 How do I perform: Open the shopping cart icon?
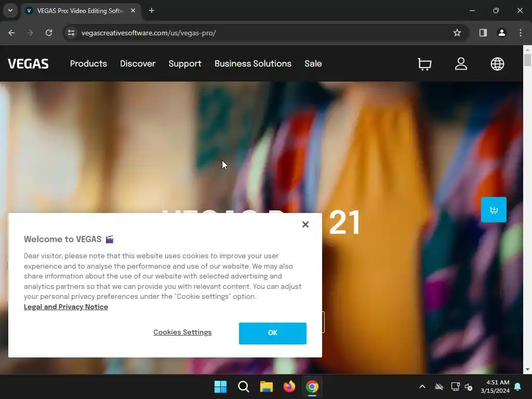424,64
